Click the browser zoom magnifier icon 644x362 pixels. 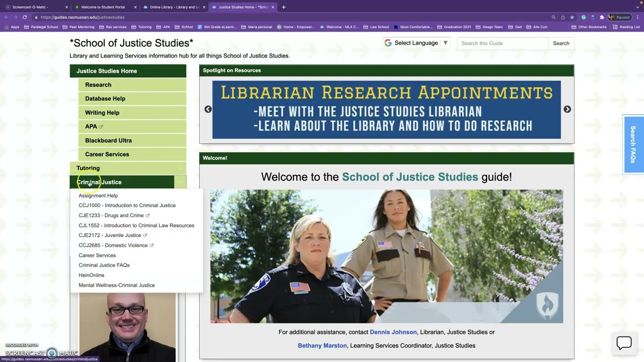[553, 17]
